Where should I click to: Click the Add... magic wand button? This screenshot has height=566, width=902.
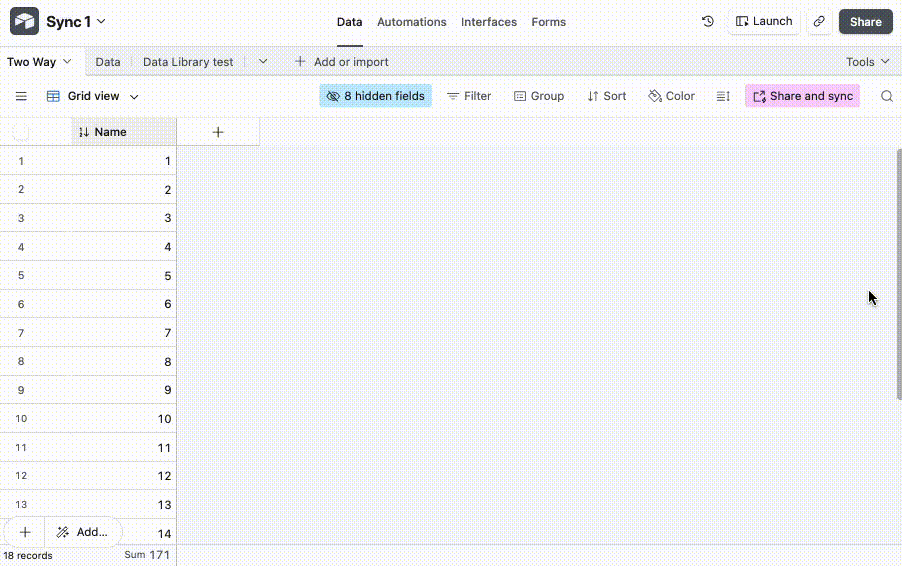pyautogui.click(x=83, y=532)
